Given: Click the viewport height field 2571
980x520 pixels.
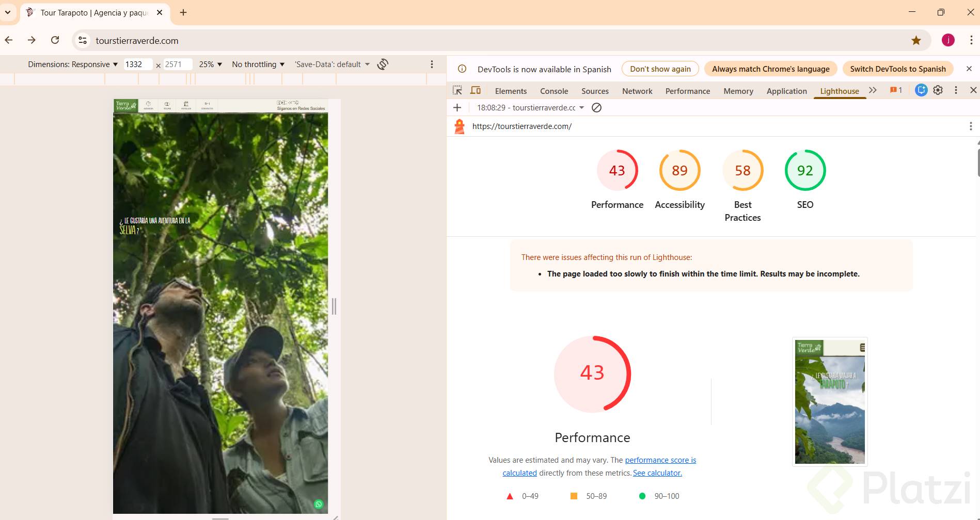Looking at the screenshot, I should [x=178, y=64].
